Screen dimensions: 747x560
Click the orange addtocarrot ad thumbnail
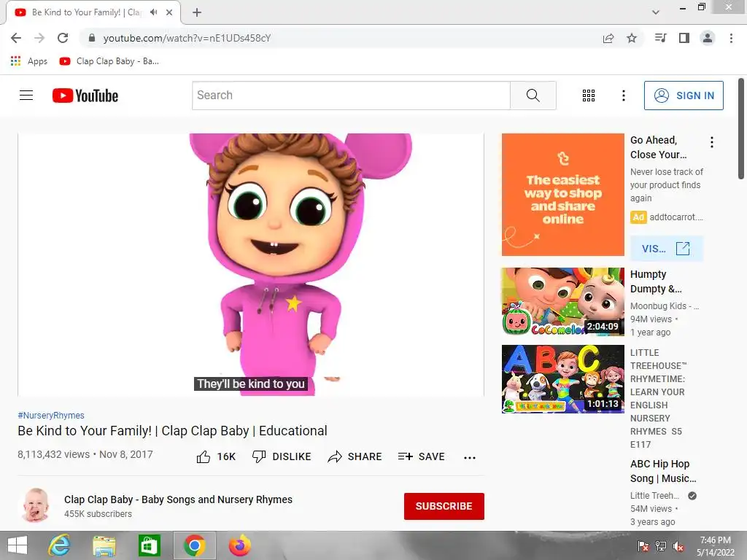563,194
